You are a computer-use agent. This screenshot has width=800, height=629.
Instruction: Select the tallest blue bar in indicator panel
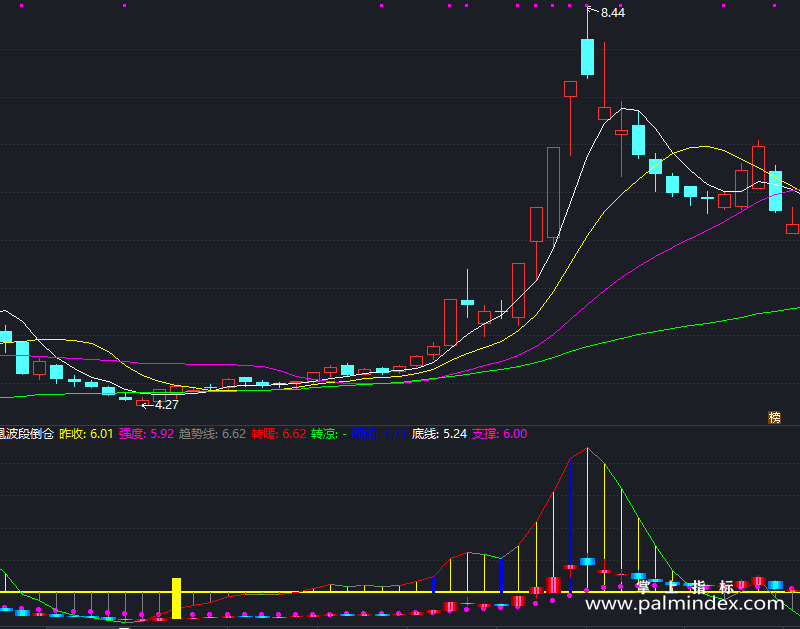coord(570,526)
